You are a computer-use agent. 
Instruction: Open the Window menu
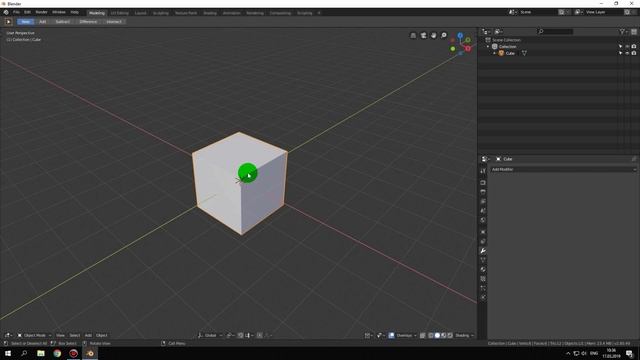[59, 13]
